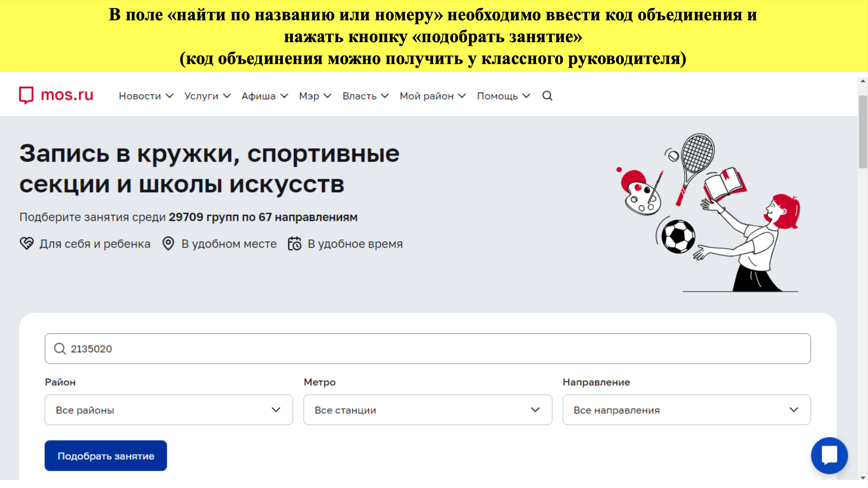Viewport: 868px width, 488px height.
Task: Click the heart icon by "Для себя и ребенка"
Action: (27, 243)
